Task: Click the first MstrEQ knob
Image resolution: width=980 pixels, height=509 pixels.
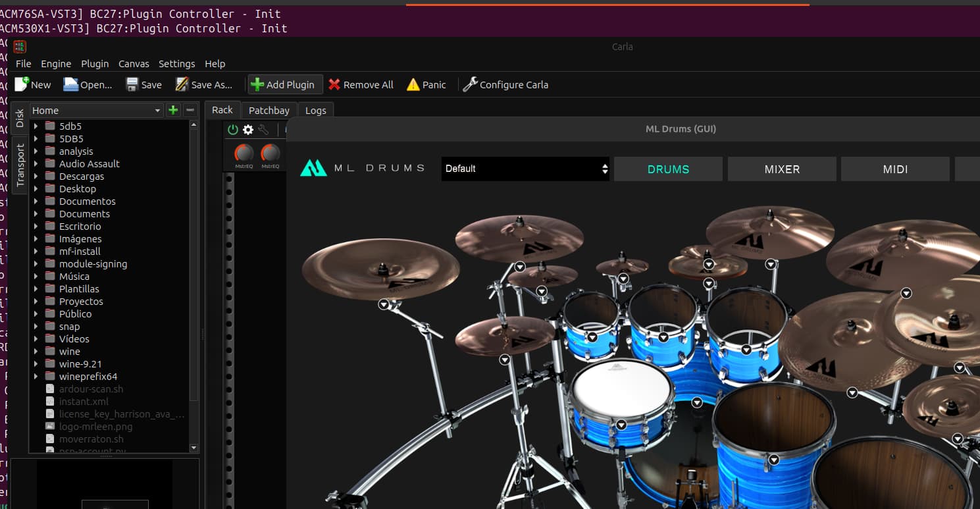Action: click(244, 153)
